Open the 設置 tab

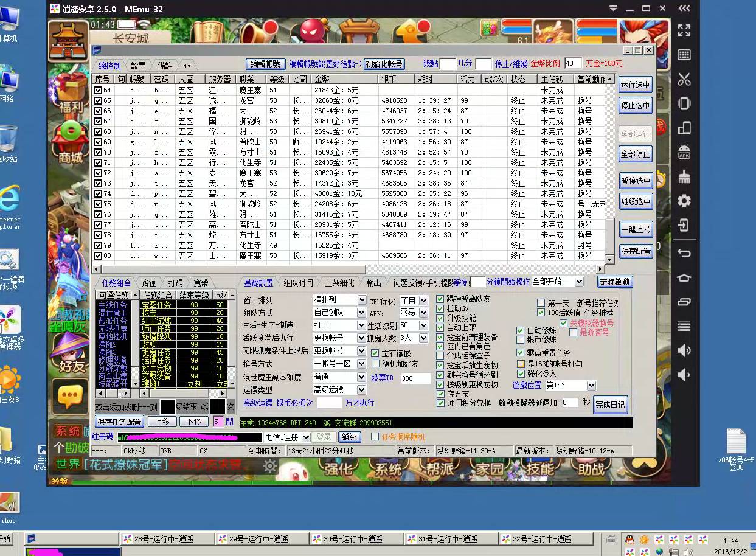pyautogui.click(x=138, y=66)
